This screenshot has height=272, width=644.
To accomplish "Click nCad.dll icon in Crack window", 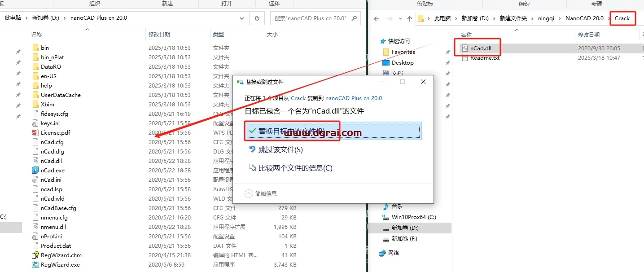I will (x=464, y=48).
